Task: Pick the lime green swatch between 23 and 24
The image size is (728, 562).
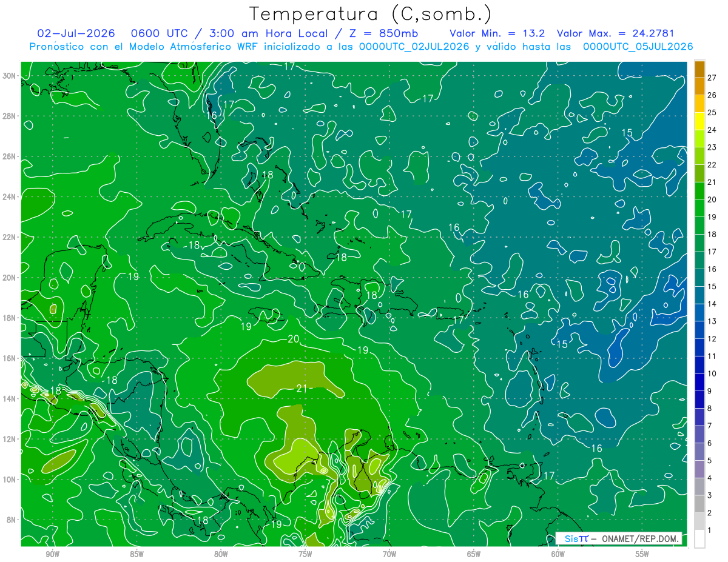Action: (699, 138)
